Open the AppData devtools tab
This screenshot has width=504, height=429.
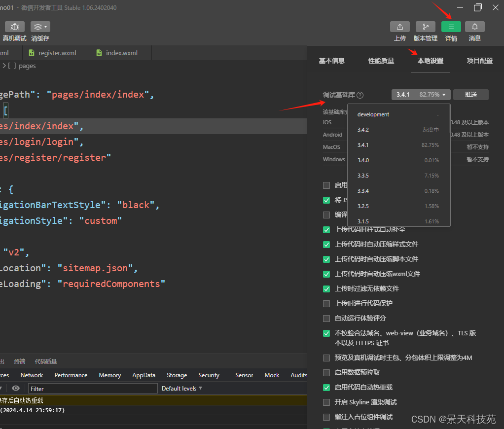pyautogui.click(x=144, y=375)
